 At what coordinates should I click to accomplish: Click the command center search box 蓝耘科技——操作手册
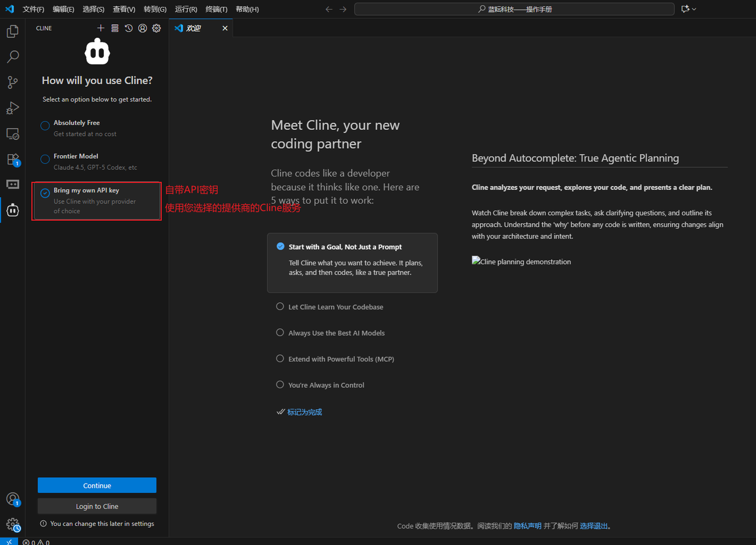pos(514,9)
